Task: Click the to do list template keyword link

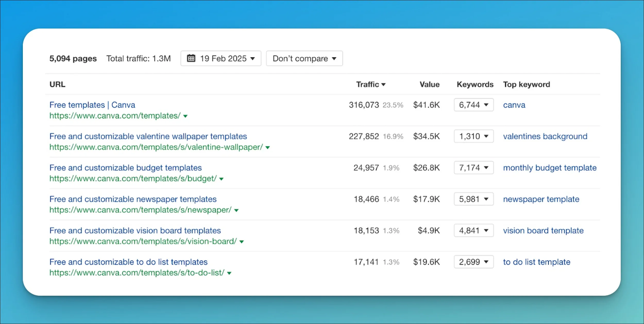Action: click(x=537, y=262)
